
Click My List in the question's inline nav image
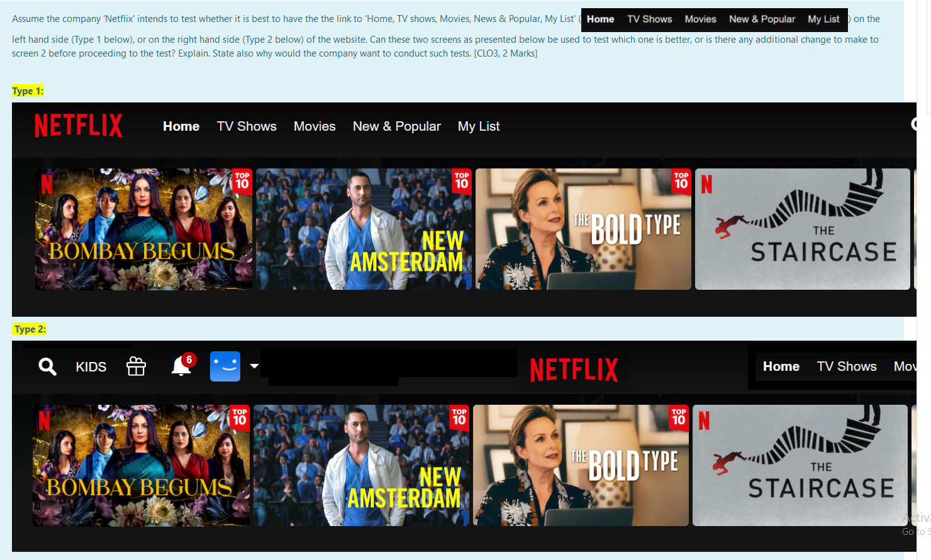(x=823, y=19)
